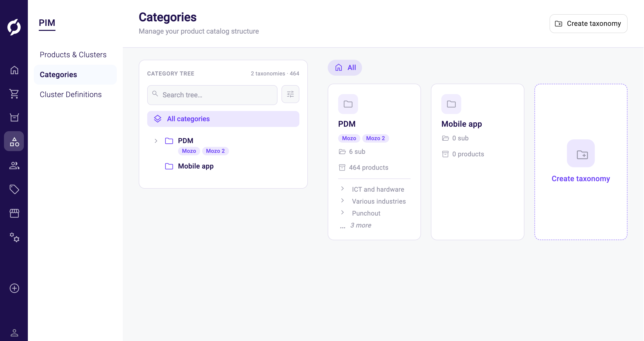
Task: Click the plus circle icon in sidebar
Action: click(14, 288)
